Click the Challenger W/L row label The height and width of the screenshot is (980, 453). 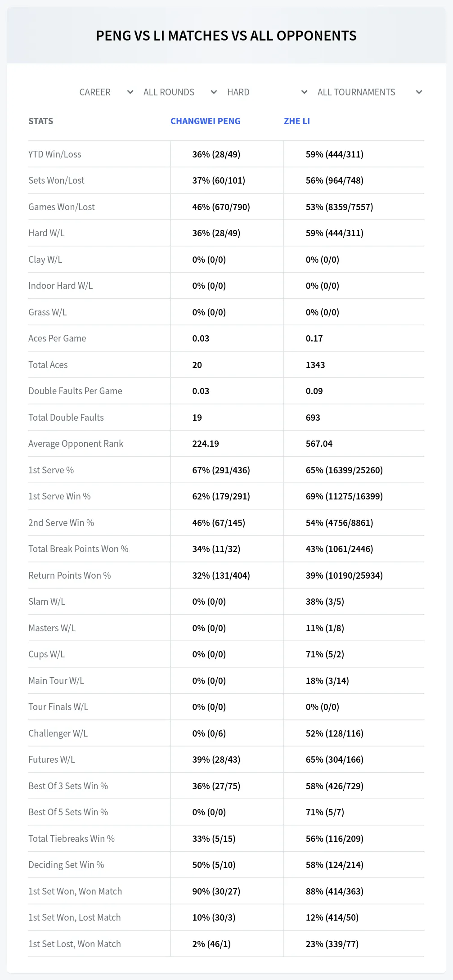pos(58,733)
